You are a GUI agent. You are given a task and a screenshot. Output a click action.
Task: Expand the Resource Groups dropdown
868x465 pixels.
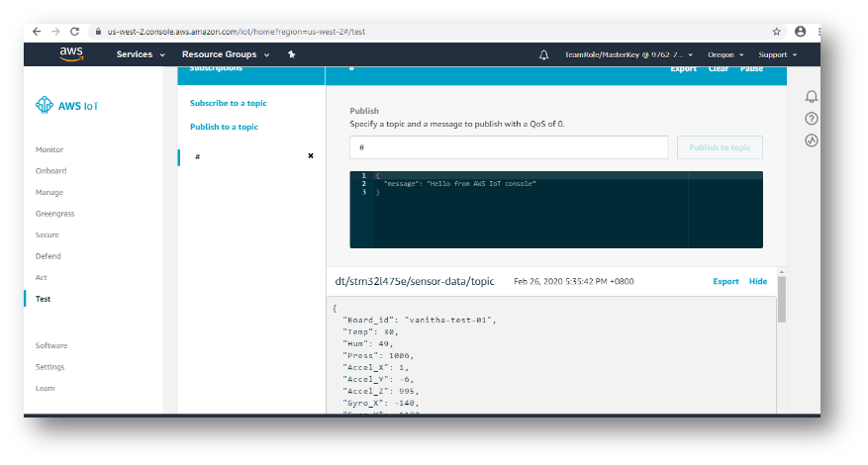(226, 54)
